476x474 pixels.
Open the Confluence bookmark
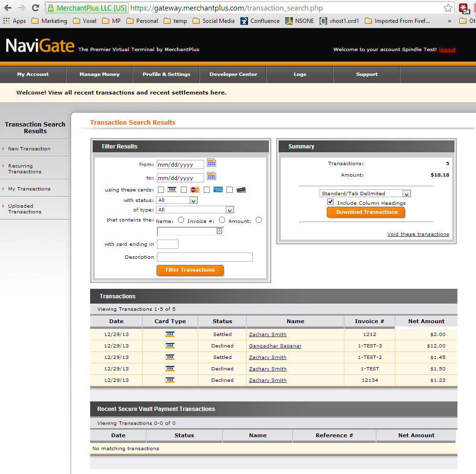pyautogui.click(x=260, y=21)
